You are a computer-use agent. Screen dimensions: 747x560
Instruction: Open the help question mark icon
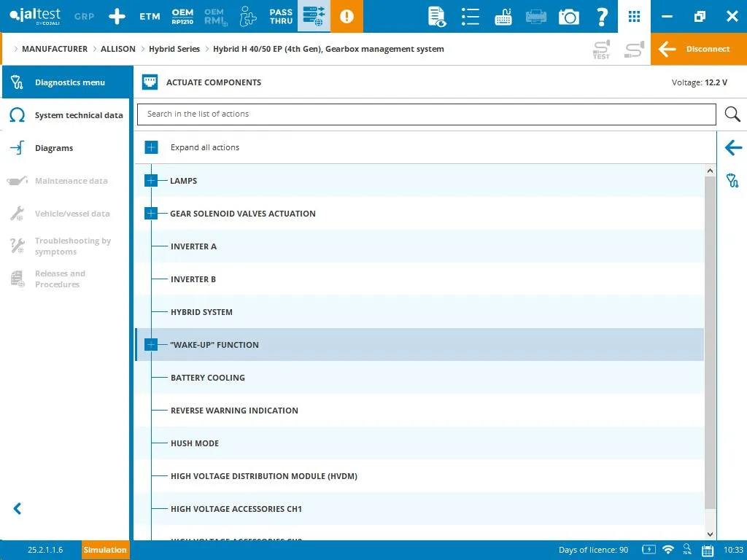click(602, 16)
